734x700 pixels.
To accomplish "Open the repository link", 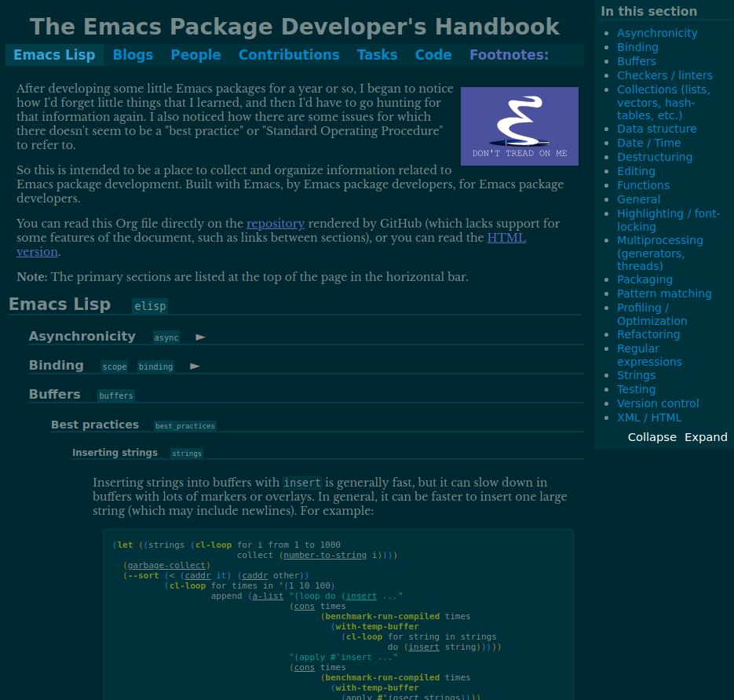I will (275, 224).
